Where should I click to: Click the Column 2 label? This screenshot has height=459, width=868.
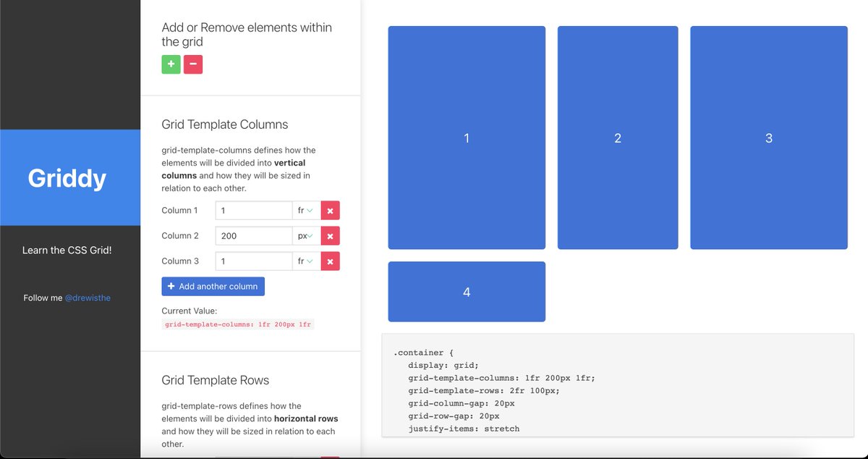180,236
